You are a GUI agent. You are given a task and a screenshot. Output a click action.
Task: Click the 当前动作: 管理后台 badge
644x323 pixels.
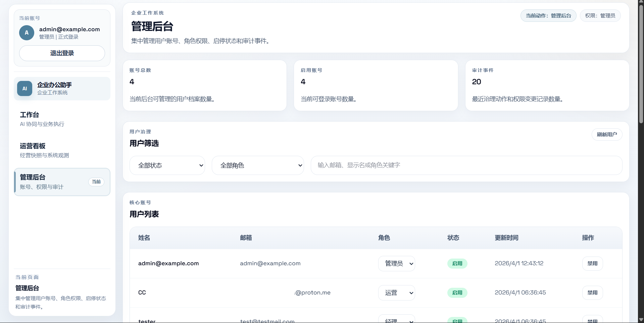(548, 15)
